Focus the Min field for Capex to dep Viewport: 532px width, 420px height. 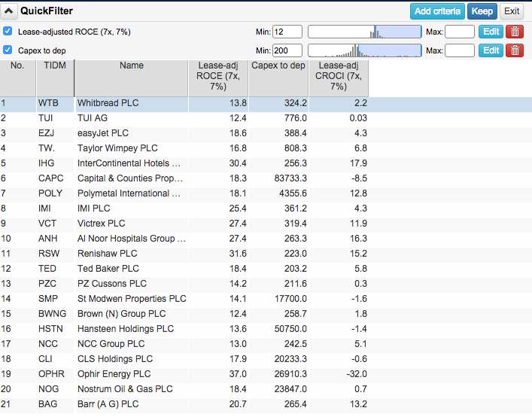coord(287,50)
